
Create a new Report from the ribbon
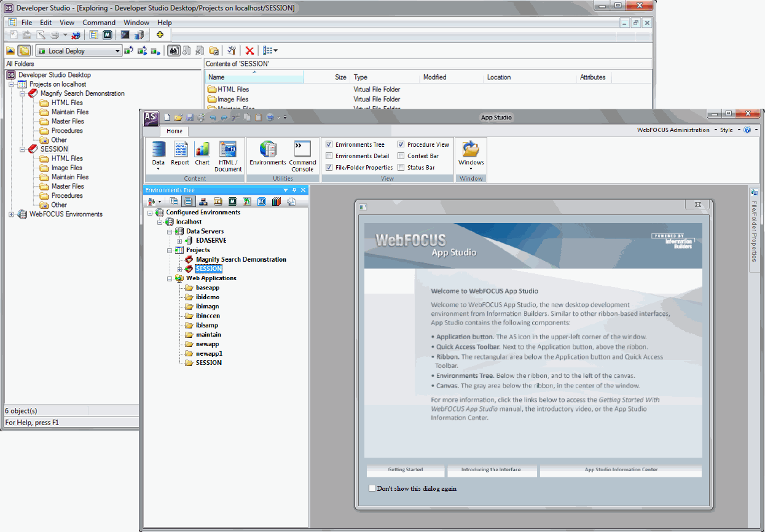coord(180,154)
